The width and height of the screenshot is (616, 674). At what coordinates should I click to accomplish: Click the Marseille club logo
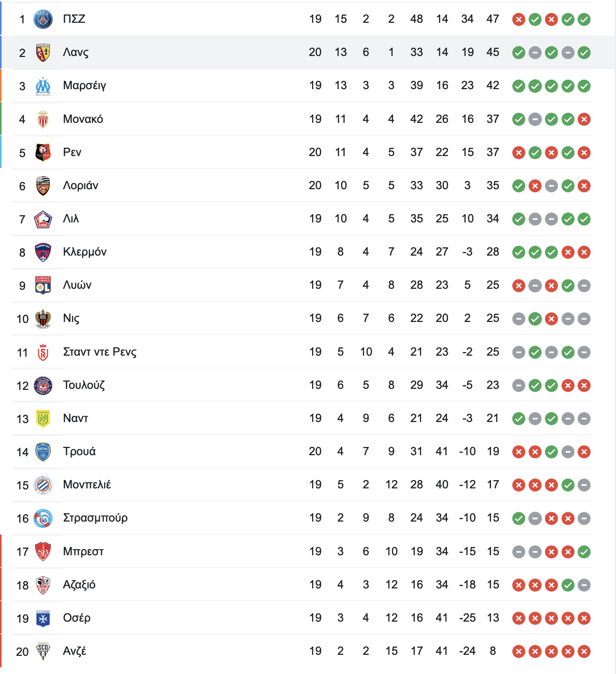43,86
